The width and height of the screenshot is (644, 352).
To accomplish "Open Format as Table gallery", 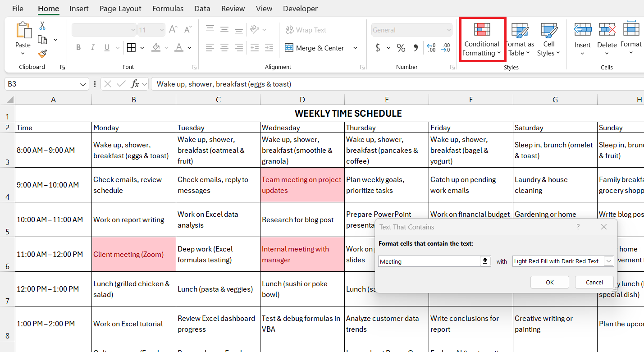I will pos(520,40).
